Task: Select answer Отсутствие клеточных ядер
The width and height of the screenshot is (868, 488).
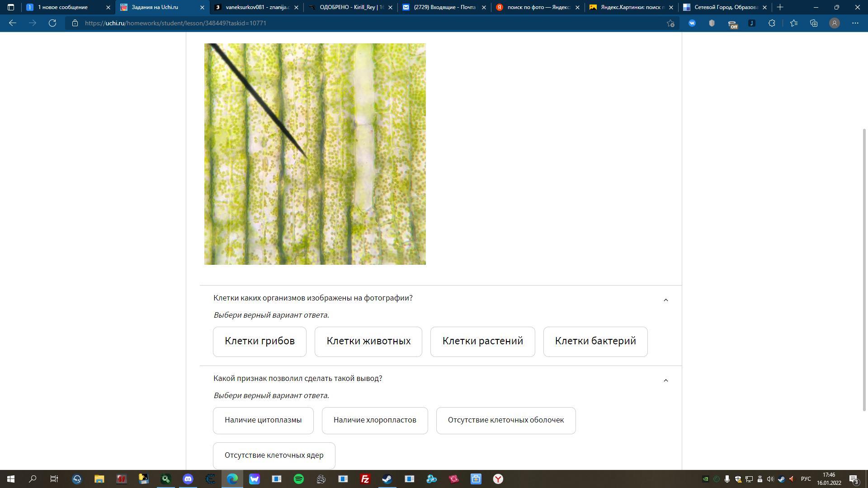Action: [274, 455]
